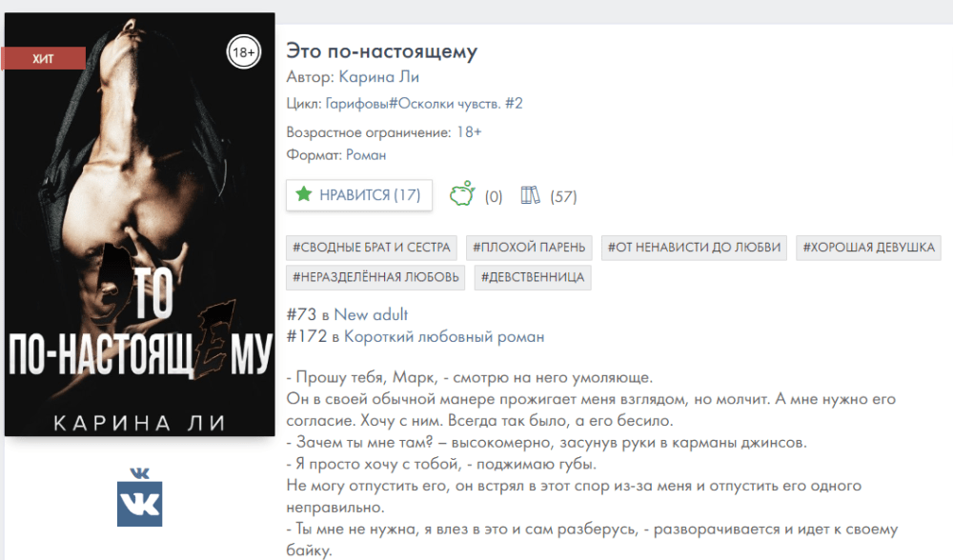Open Короткий любовный роман genre link
Viewport: 953px width, 560px height.
pyautogui.click(x=444, y=336)
